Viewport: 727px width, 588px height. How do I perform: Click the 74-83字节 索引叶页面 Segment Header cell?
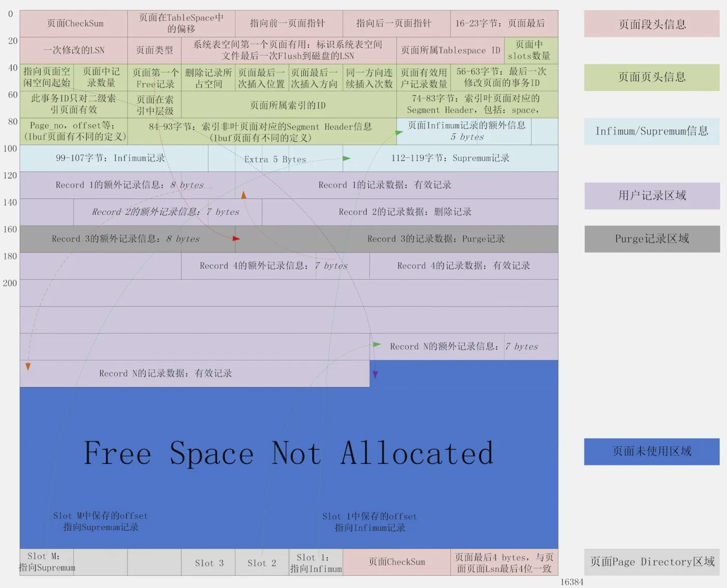click(x=477, y=104)
